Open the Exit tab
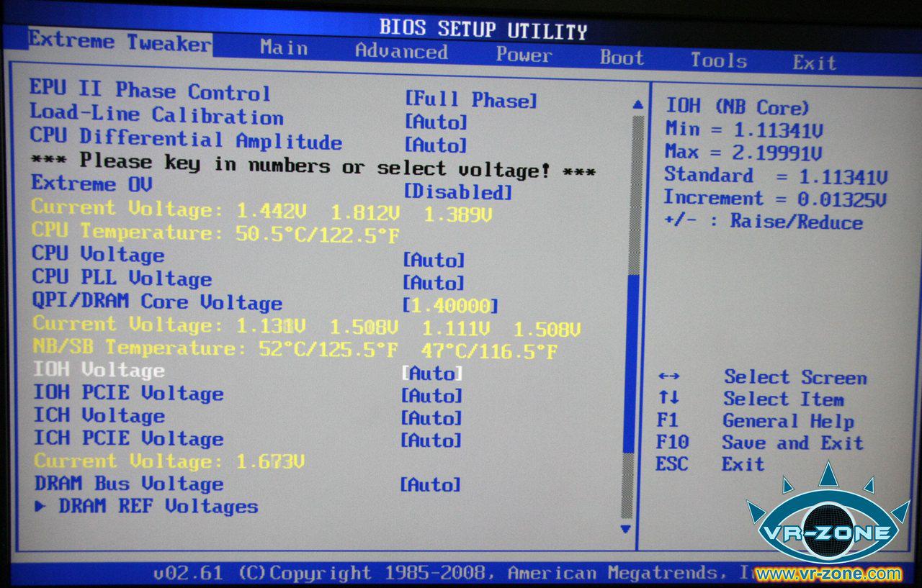Screen dimensions: 922x588 [815, 63]
